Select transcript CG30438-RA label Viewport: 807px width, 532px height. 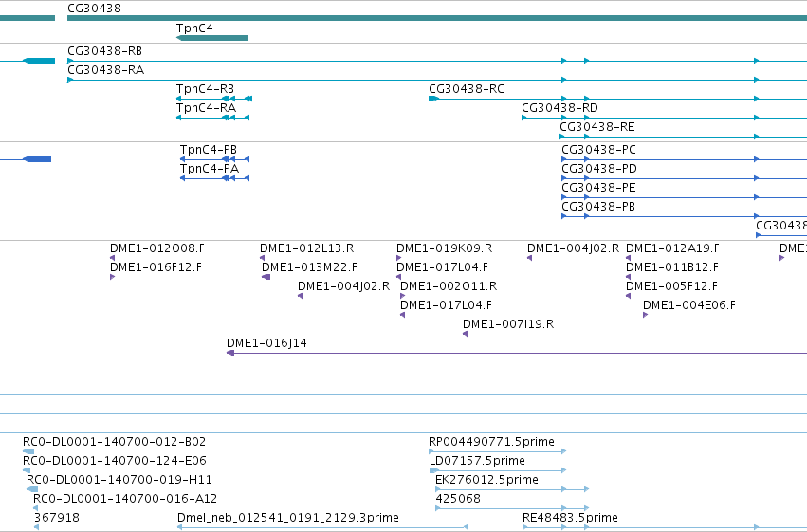point(106,69)
